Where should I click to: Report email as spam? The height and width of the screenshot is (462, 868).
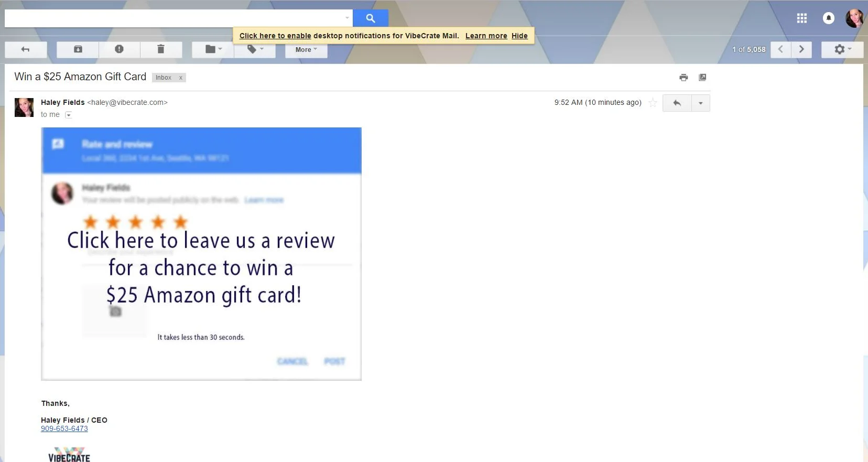pyautogui.click(x=119, y=49)
